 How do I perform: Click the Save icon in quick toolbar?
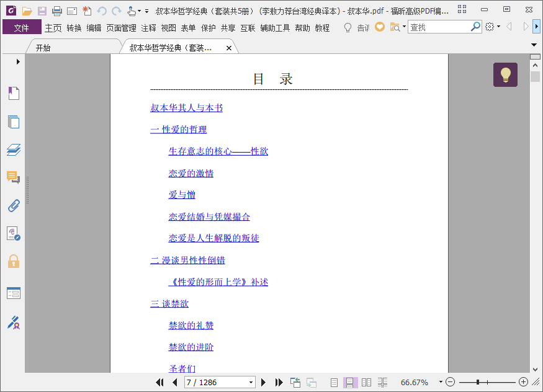coord(42,11)
